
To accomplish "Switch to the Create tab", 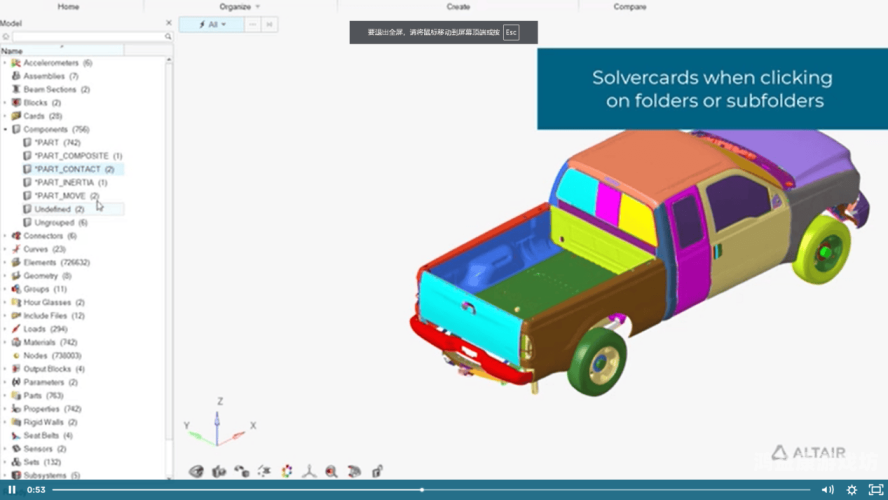I will 458,7.
